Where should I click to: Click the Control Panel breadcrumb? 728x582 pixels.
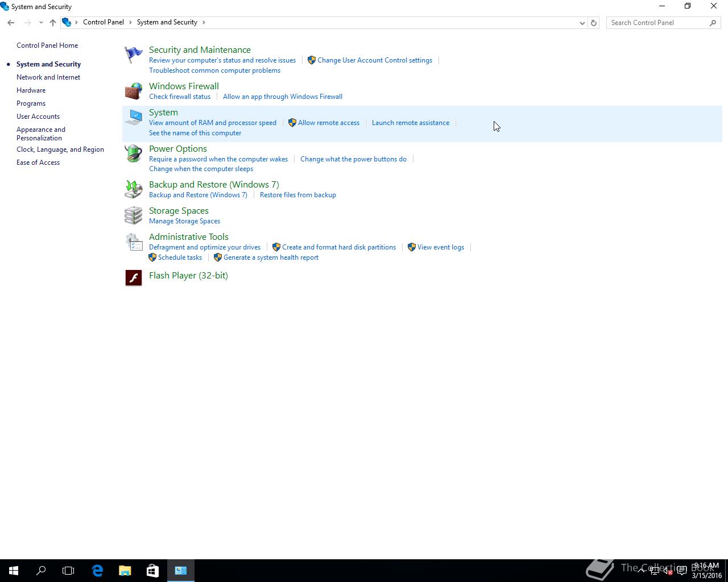[104, 22]
